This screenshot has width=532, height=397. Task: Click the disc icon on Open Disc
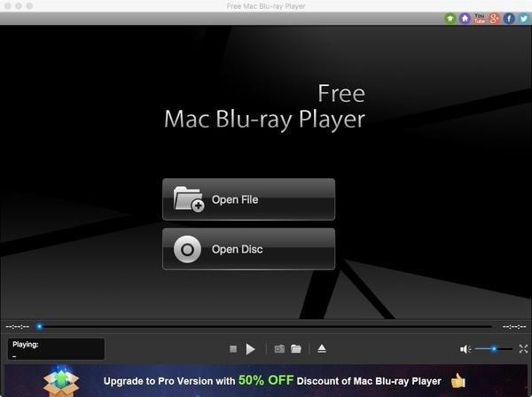(x=187, y=250)
